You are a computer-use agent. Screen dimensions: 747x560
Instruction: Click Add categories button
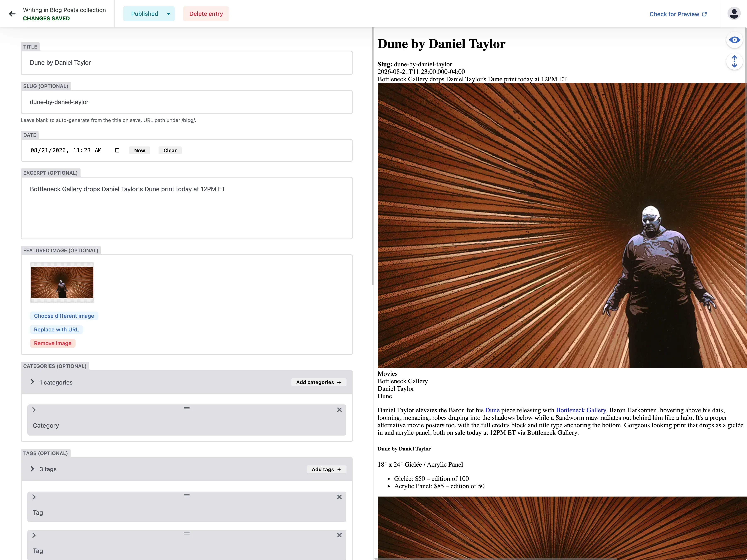pos(319,382)
